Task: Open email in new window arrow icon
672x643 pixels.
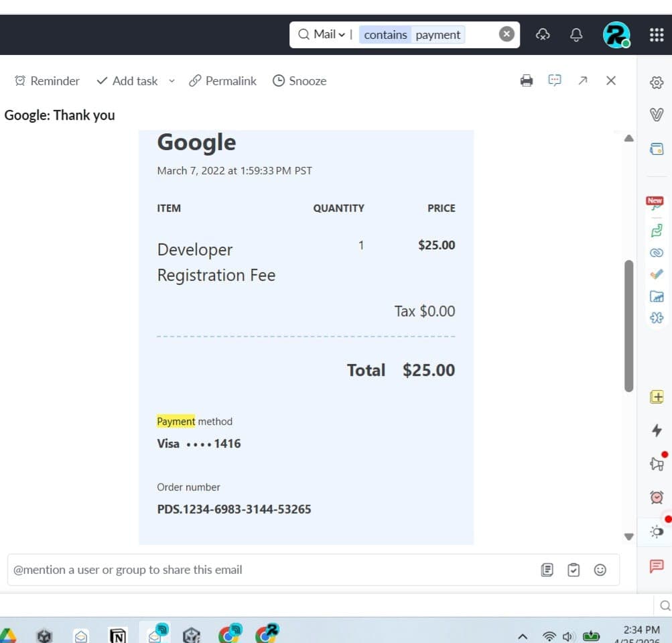Action: pos(583,80)
